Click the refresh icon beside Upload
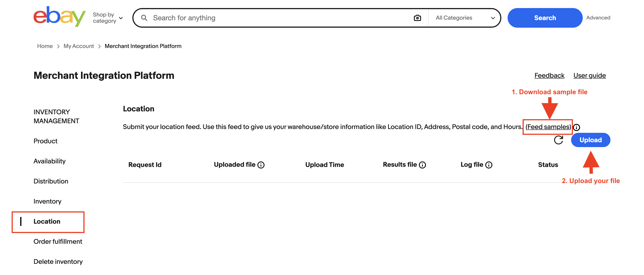The width and height of the screenshot is (644, 275). pyautogui.click(x=559, y=140)
